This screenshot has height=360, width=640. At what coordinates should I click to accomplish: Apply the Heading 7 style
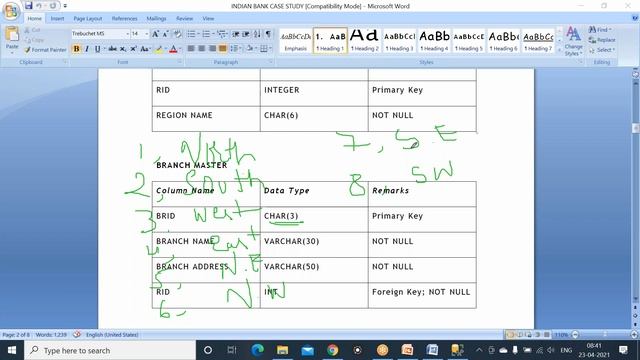point(538,40)
